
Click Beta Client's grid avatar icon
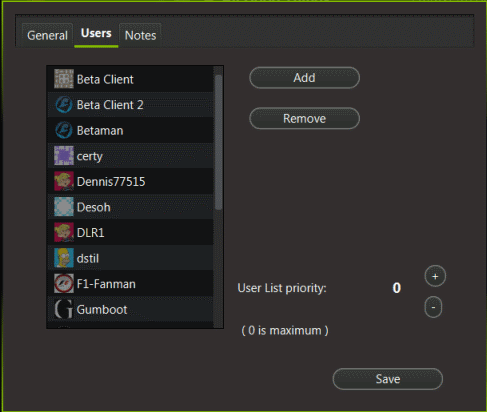coord(64,79)
